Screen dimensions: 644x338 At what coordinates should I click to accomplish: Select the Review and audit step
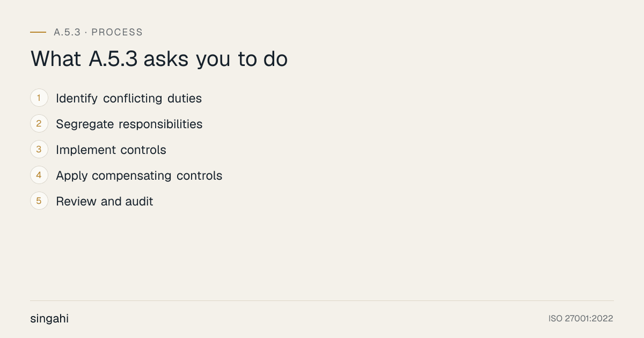coord(105,201)
